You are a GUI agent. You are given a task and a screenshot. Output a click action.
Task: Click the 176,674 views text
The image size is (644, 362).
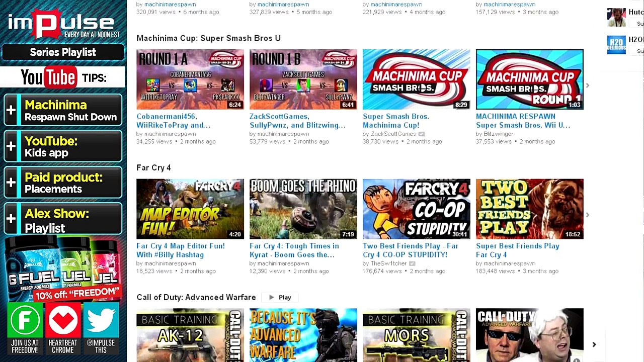pyautogui.click(x=382, y=271)
